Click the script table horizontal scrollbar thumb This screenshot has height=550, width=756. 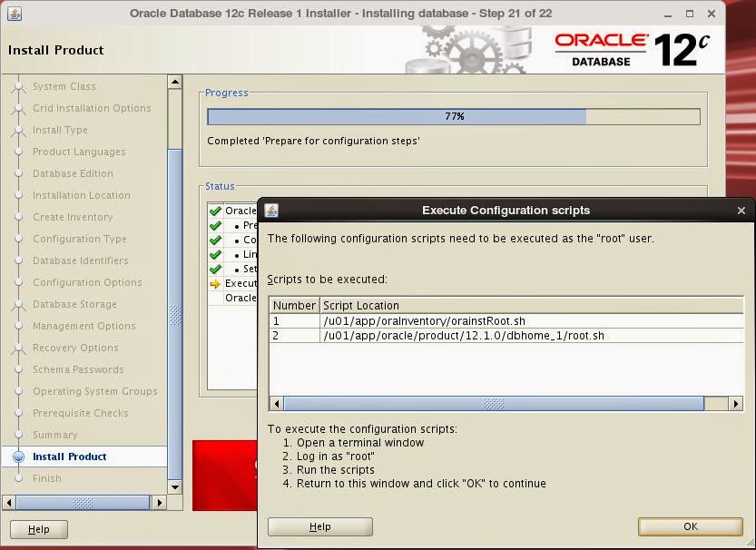[494, 404]
